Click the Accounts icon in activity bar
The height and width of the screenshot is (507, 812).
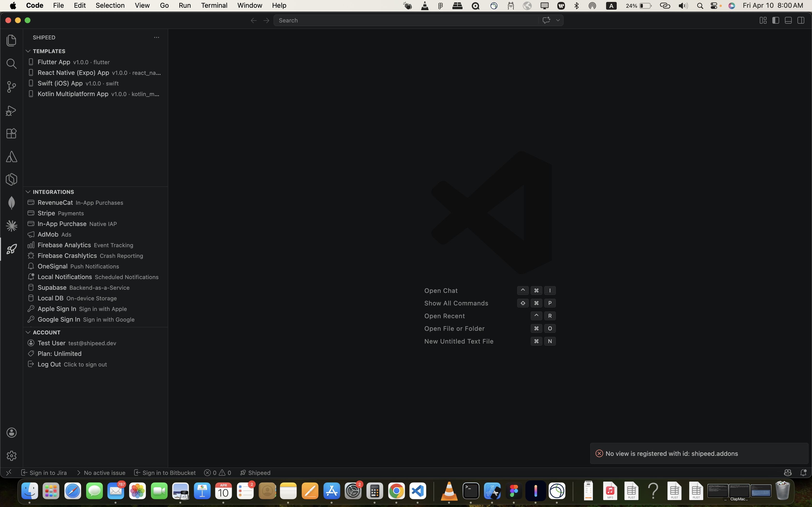11,432
